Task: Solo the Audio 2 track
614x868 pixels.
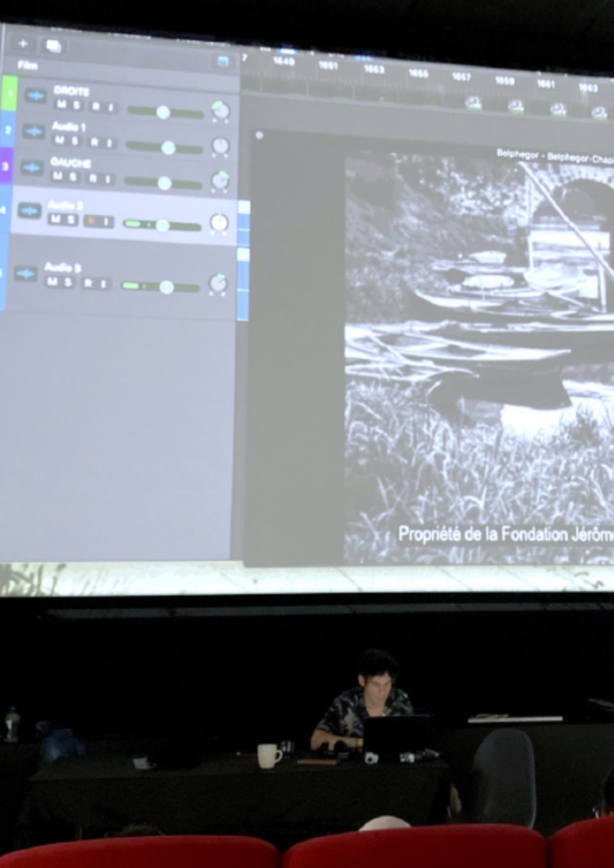Action: point(71,219)
